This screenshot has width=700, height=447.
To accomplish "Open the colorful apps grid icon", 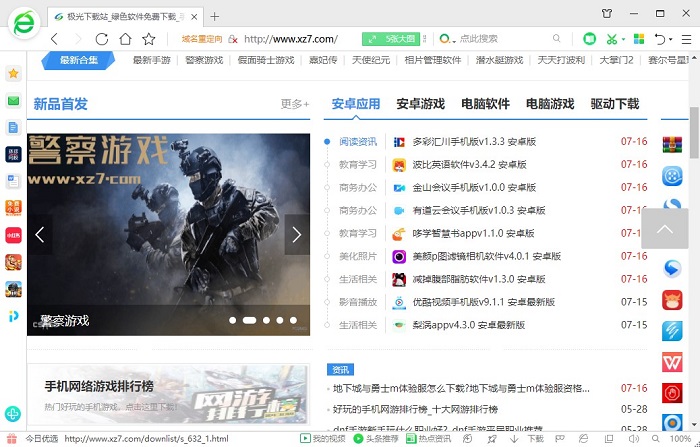I will coord(639,39).
